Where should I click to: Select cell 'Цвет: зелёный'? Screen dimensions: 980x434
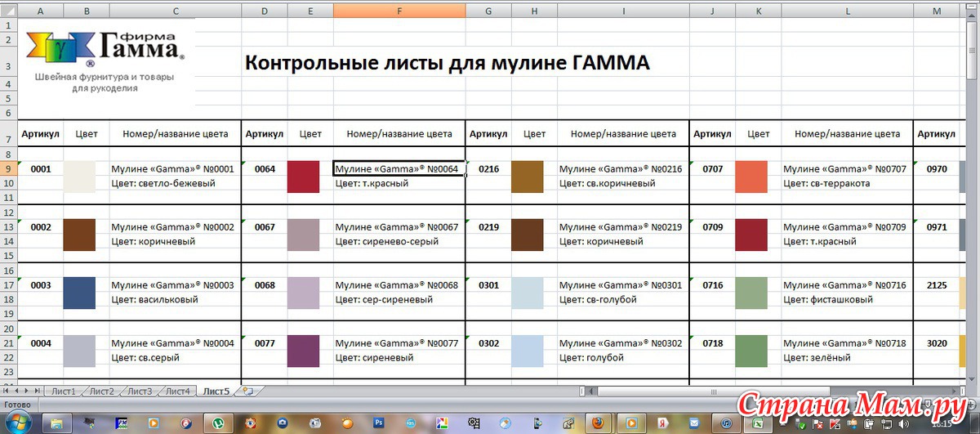click(x=847, y=358)
